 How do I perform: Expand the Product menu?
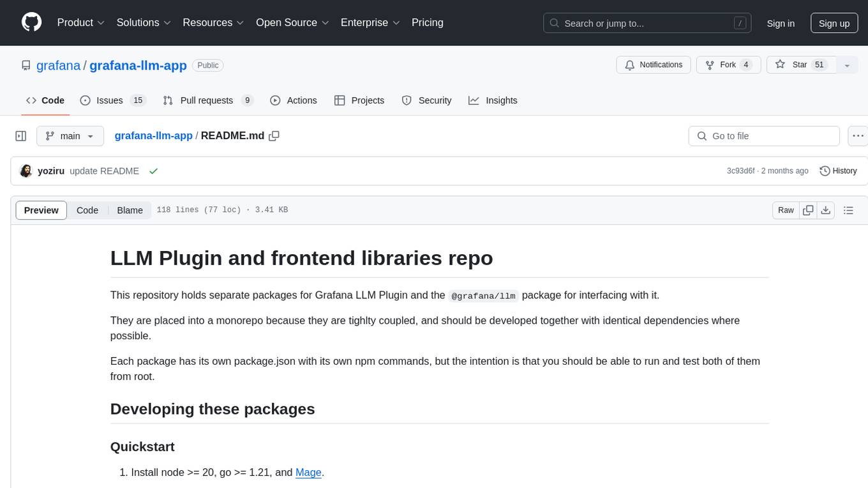pos(81,22)
